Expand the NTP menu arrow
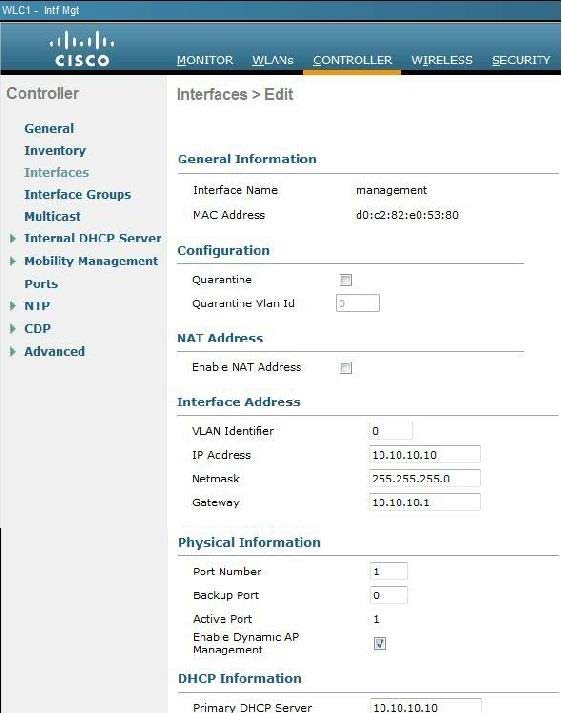Viewport: 562px width, 713px height. [x=13, y=306]
